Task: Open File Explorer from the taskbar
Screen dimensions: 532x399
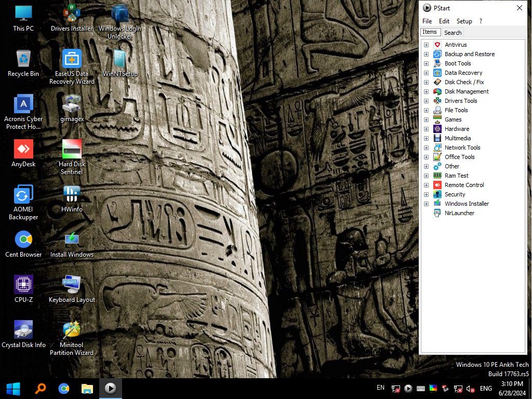Action: [x=87, y=388]
